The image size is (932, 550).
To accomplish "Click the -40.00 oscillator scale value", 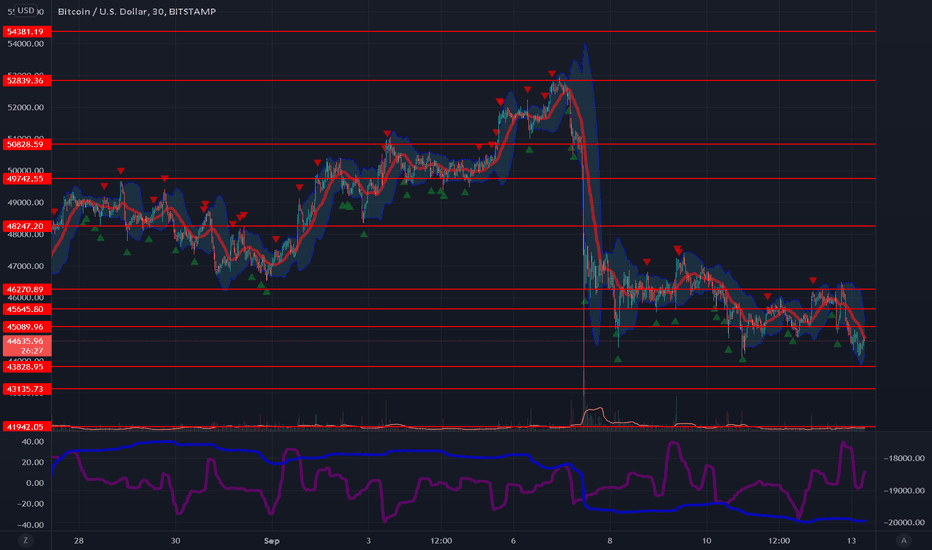I will point(30,525).
